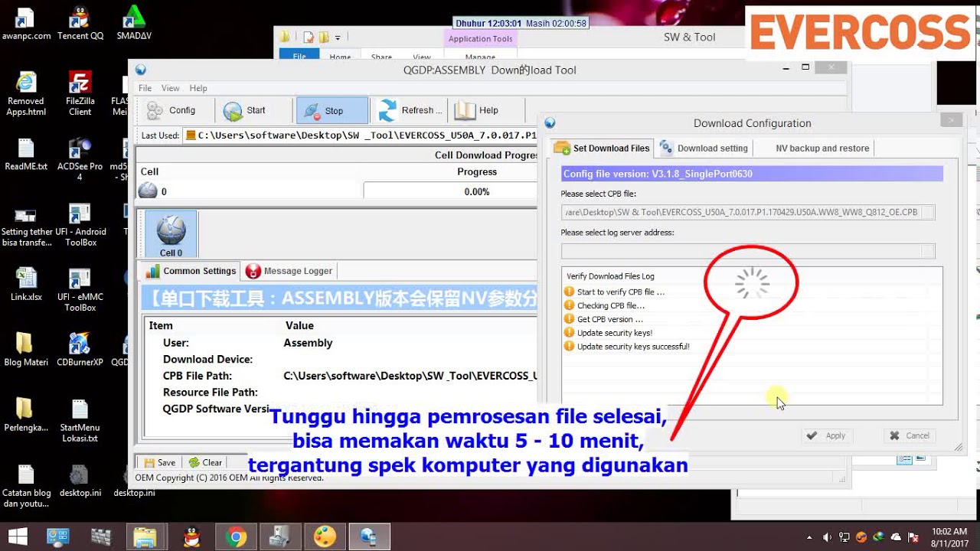Click the Config file version banner

click(x=752, y=174)
